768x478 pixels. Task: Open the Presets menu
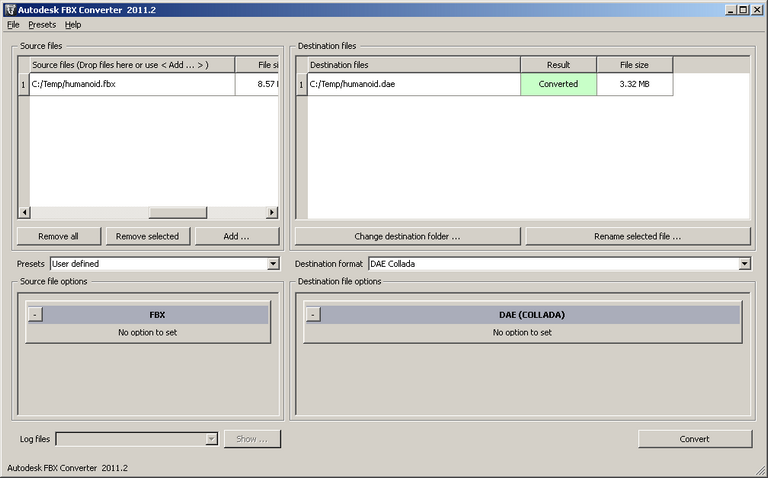(x=42, y=24)
